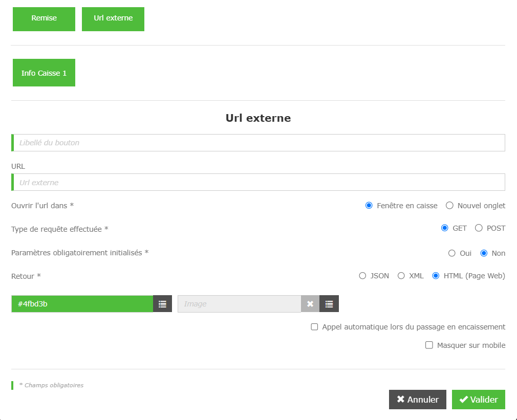Viewport: 517px width, 420px height.
Task: Pick XML as the Retour format
Action: pos(401,276)
